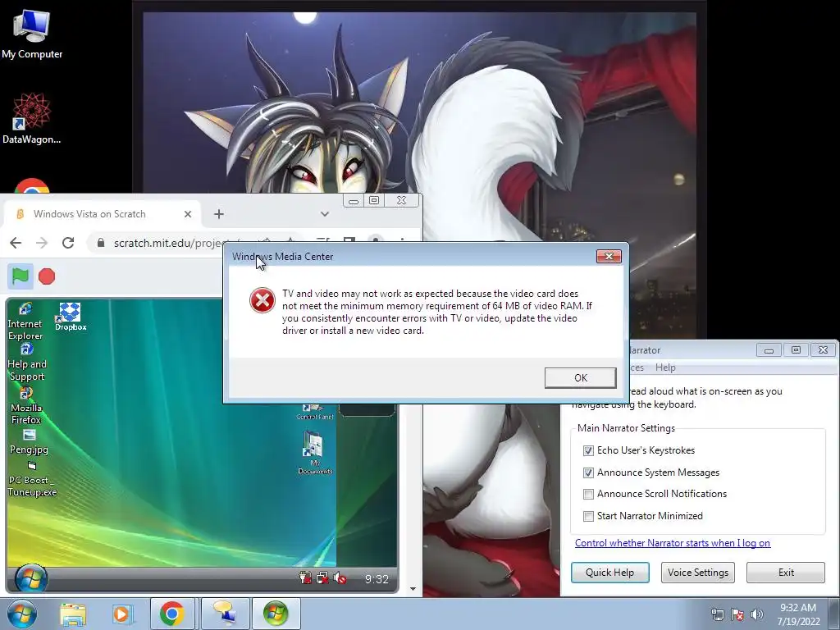Screen dimensions: 840x630
Task: Open a new Chrome tab
Action: click(x=218, y=214)
